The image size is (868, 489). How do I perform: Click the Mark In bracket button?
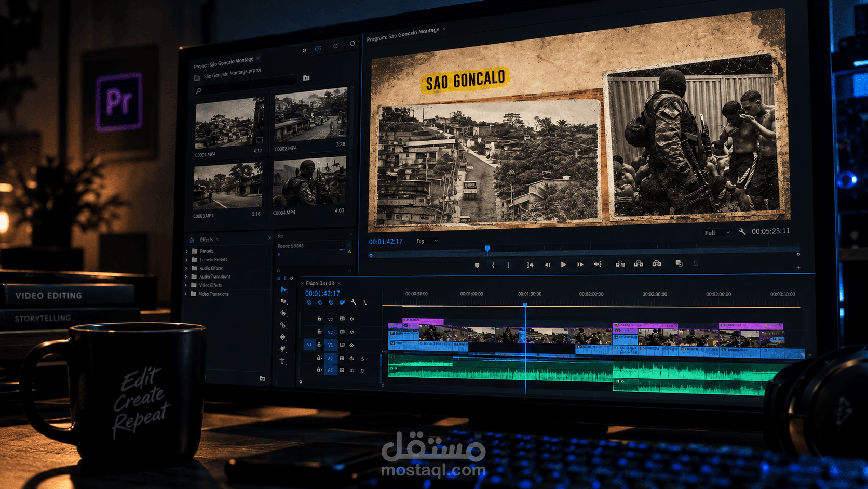(x=493, y=265)
